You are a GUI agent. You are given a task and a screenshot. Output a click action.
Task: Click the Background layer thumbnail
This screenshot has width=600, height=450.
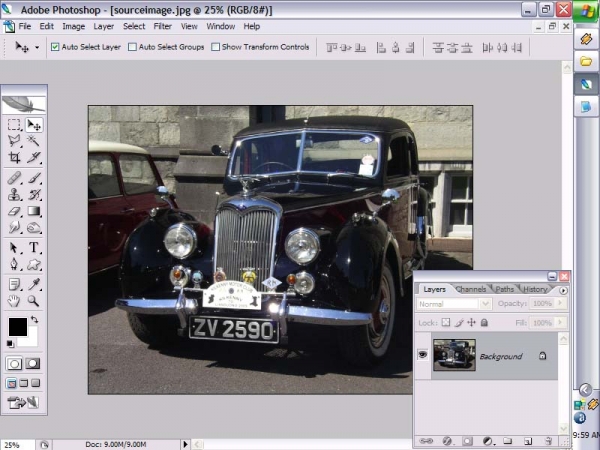(454, 355)
